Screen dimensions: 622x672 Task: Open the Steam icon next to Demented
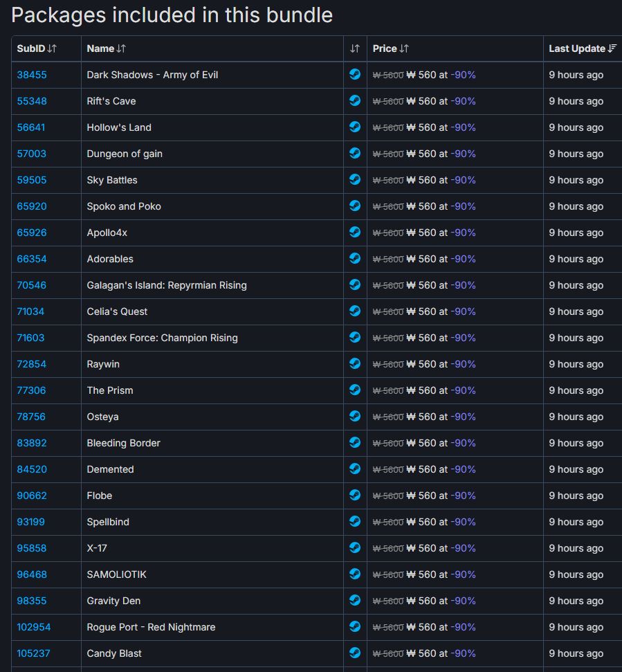(355, 469)
